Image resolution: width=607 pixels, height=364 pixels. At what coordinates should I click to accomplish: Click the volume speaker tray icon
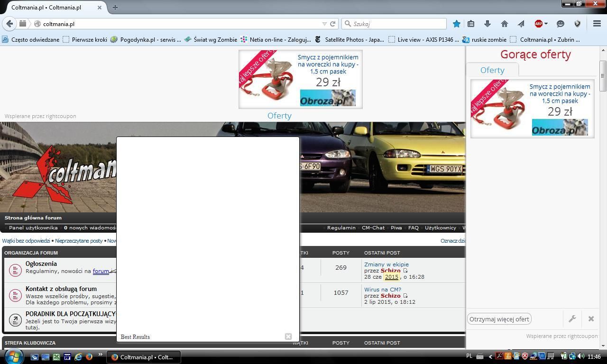coord(581,356)
